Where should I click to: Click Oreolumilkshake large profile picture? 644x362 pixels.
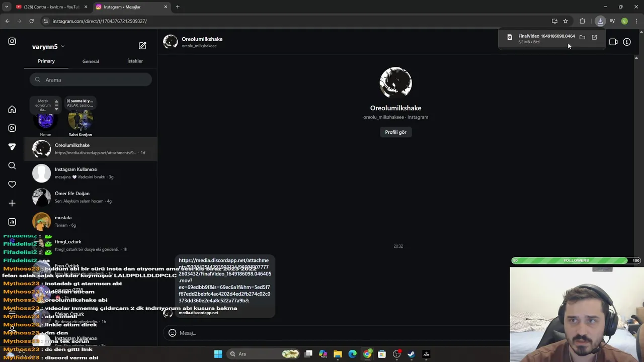coord(395,82)
